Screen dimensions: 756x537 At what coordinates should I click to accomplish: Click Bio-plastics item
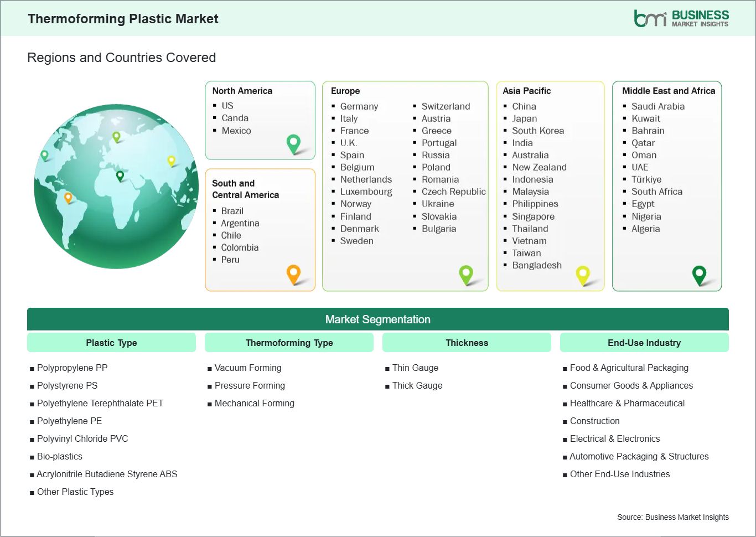59,456
